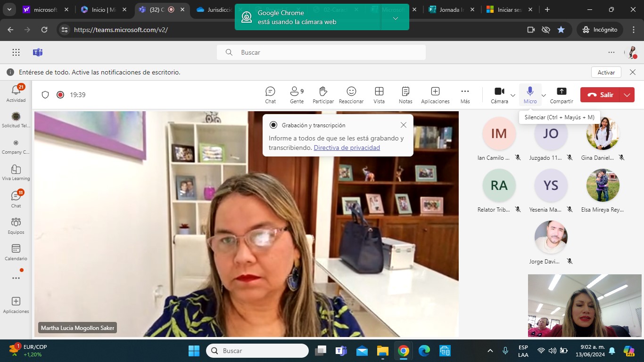Screen dimensions: 644x362
Task: Switch to the Jurisdicci... browser tab
Action: (x=220, y=9)
